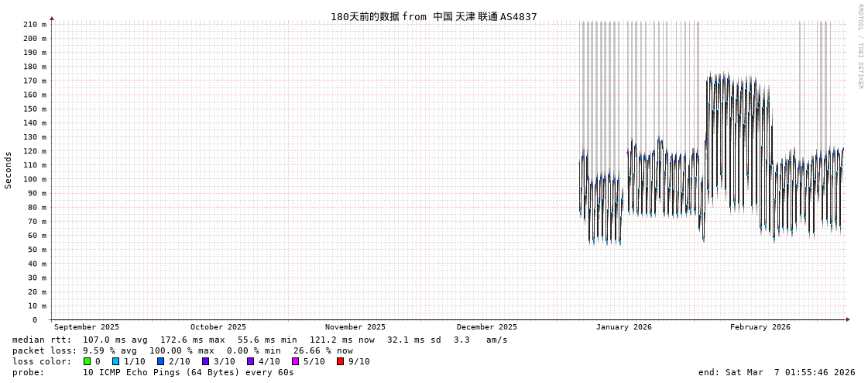Click the red arrow atop the y-axis
This screenshot has height=383, width=868.
point(52,18)
